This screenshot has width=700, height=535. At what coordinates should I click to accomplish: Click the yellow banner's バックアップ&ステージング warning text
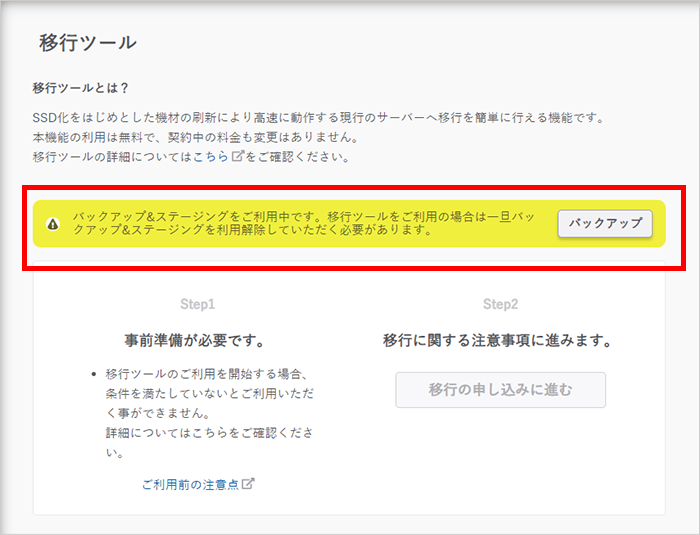(300, 222)
